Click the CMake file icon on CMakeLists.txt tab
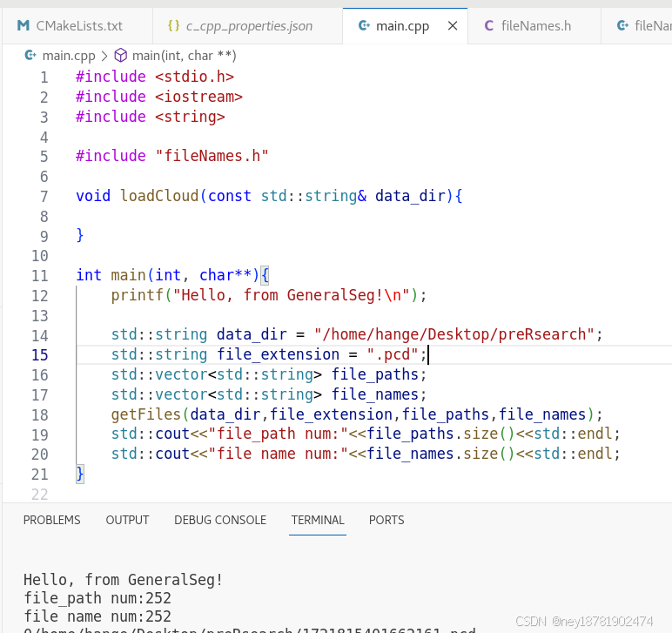 pyautogui.click(x=24, y=26)
